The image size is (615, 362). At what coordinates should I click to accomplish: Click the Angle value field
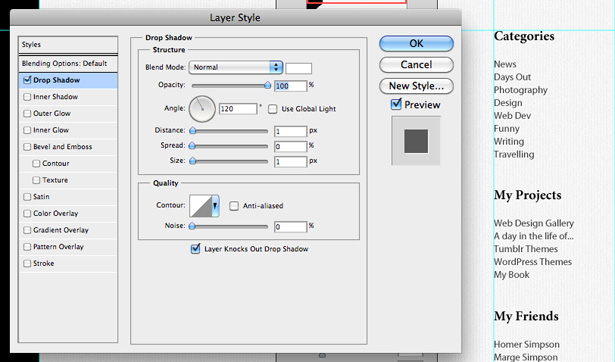point(238,109)
